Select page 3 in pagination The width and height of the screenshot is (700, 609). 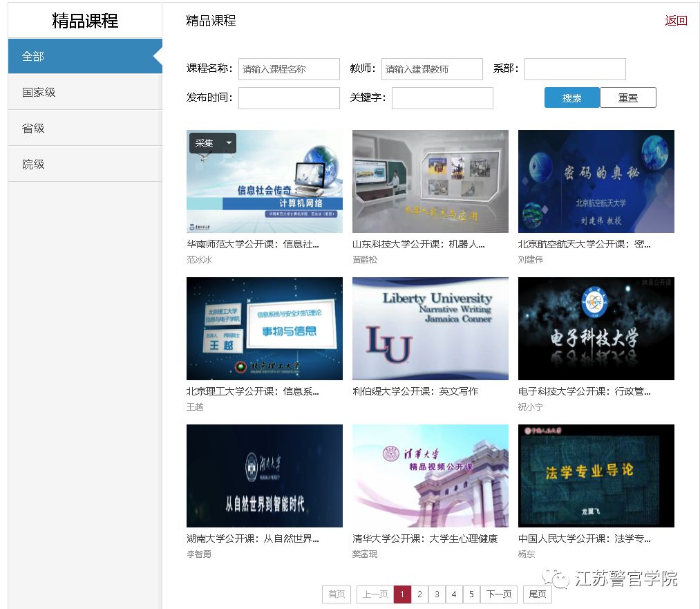437,594
